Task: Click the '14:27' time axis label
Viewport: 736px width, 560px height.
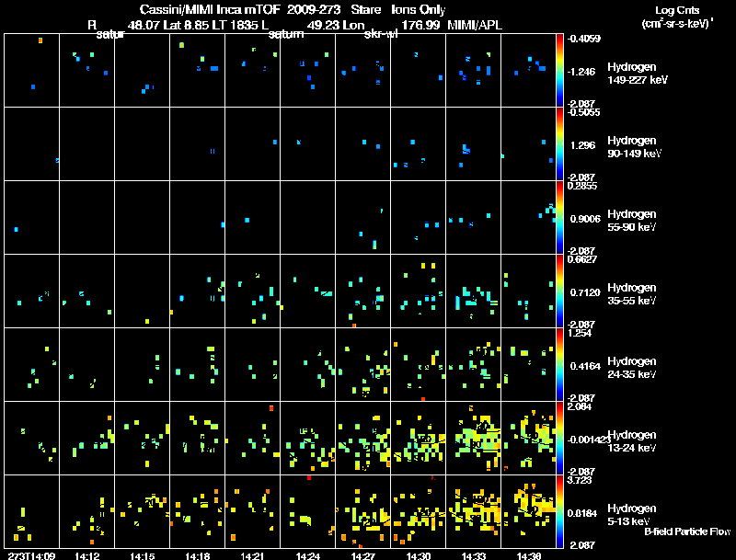Action: click(362, 555)
